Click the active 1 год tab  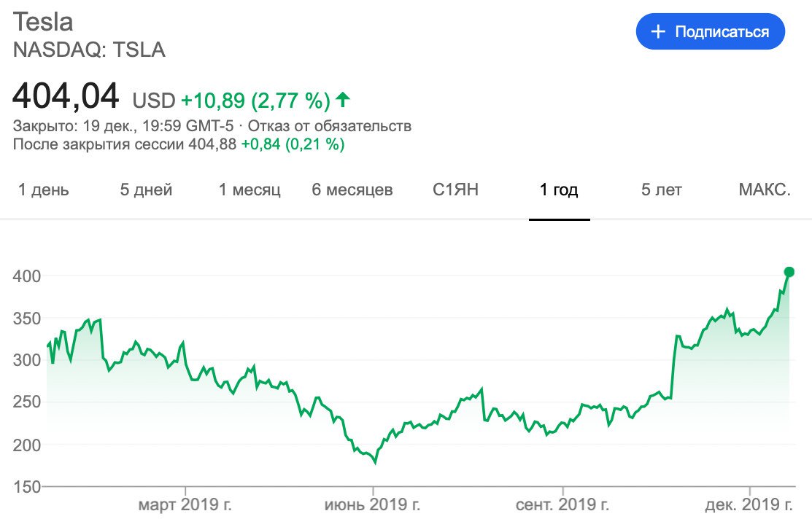click(x=559, y=190)
